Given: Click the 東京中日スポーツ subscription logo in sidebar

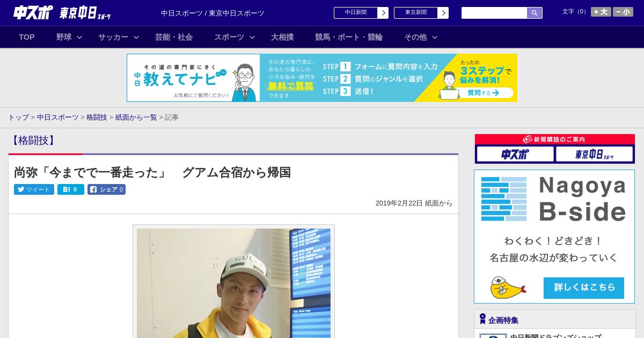Looking at the screenshot, I should click(594, 155).
